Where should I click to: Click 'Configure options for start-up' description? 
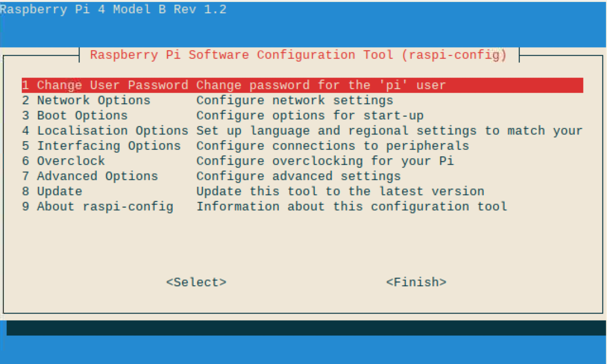[310, 116]
